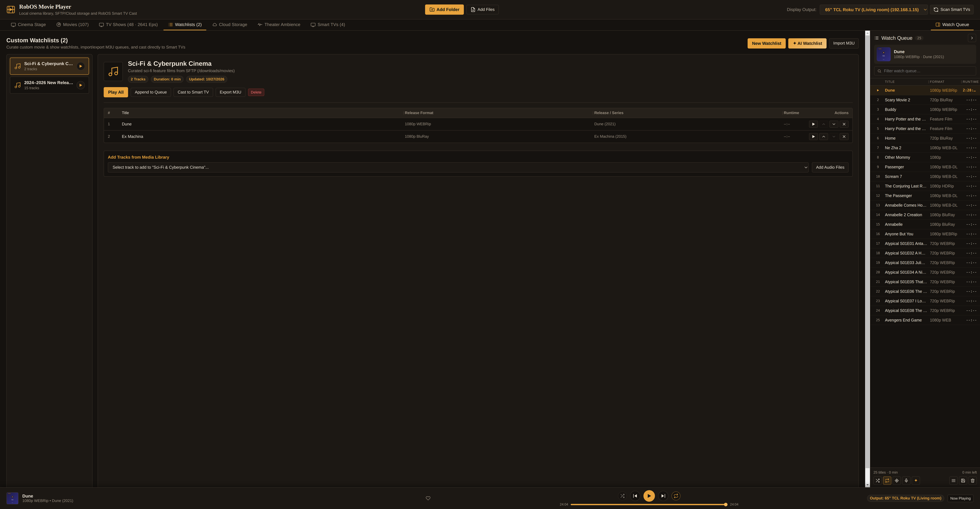
Task: Focus the Filter watch queue search field
Action: (x=925, y=71)
